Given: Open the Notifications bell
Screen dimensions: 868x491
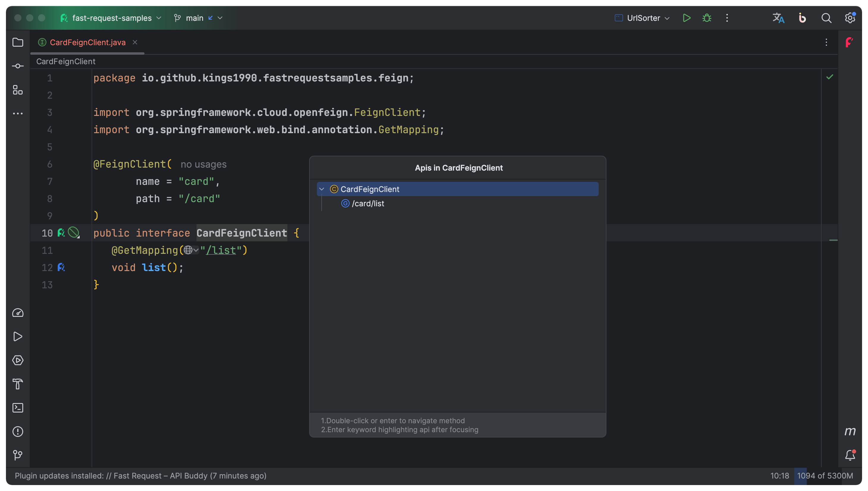Looking at the screenshot, I should pos(850,455).
